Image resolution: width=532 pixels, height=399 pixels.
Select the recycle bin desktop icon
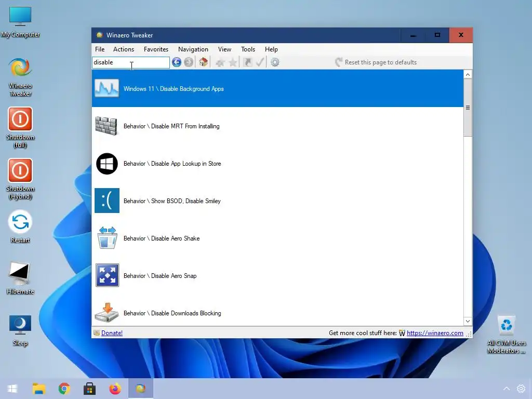506,334
